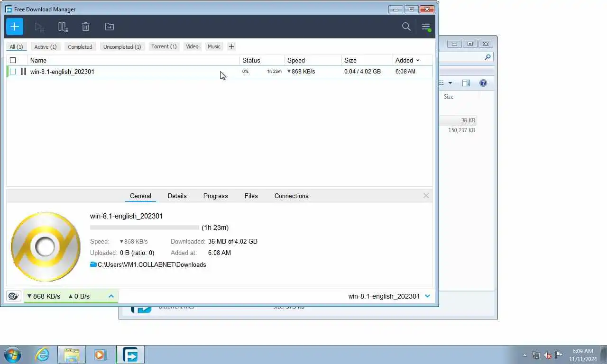
Task: Launch Internet Explorer from the taskbar
Action: (x=43, y=355)
